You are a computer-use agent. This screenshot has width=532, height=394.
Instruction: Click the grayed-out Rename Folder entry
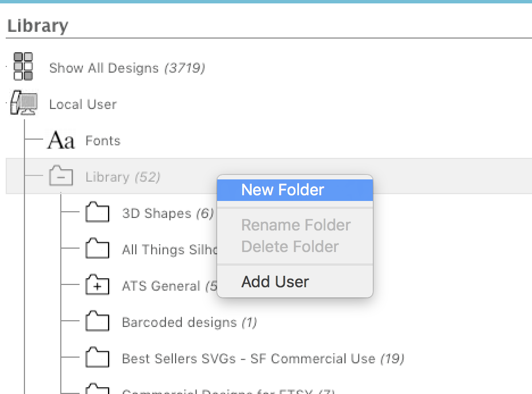296,225
